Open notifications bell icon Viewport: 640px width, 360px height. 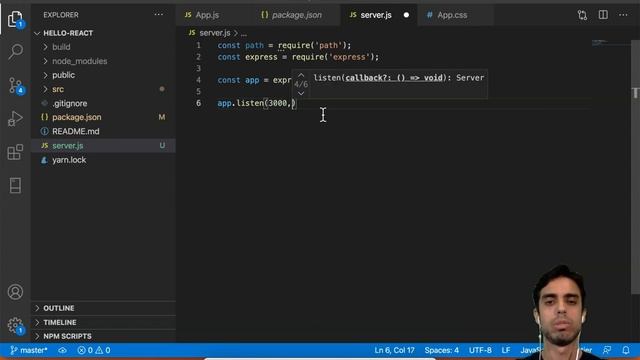coord(626,350)
